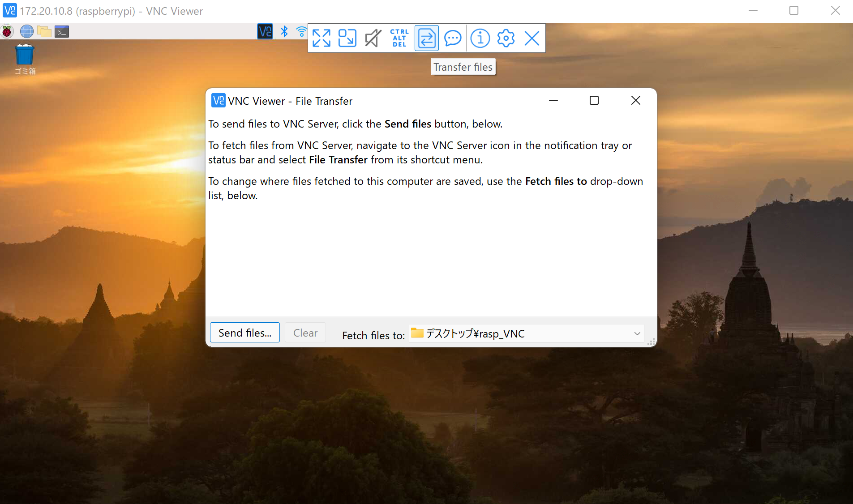853x504 pixels.
Task: Open the chat with VNC Server
Action: coord(452,38)
